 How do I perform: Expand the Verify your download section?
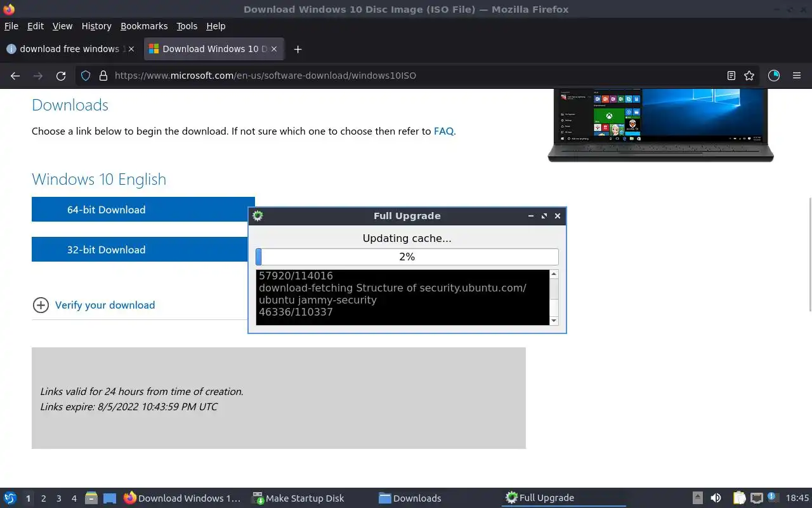[x=41, y=305]
